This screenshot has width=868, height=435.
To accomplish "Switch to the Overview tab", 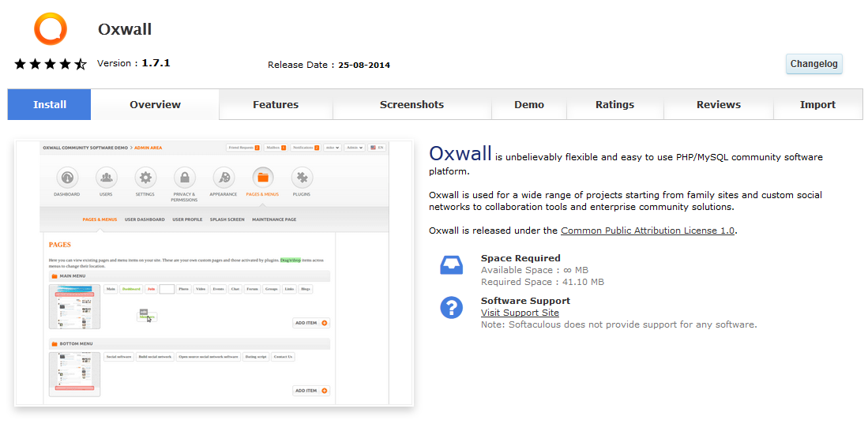I will tap(155, 104).
